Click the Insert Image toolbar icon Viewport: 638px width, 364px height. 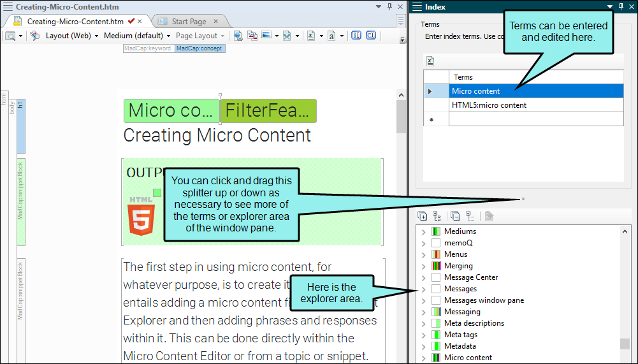[266, 36]
